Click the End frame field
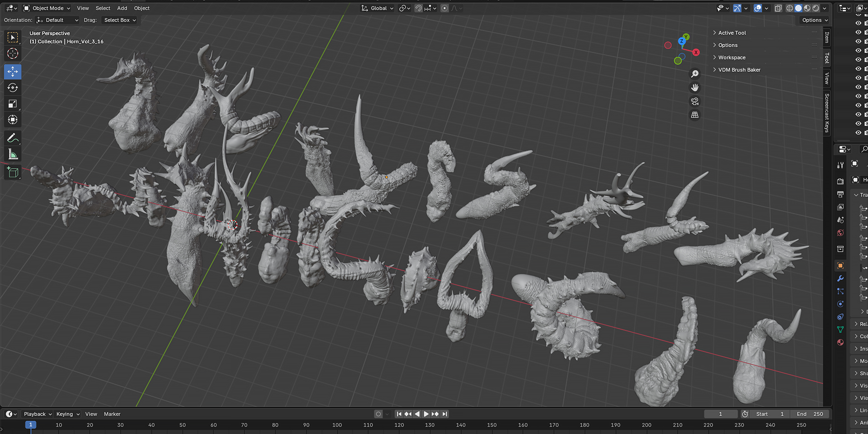Screen dimensions: 868x434 [x=810, y=414]
